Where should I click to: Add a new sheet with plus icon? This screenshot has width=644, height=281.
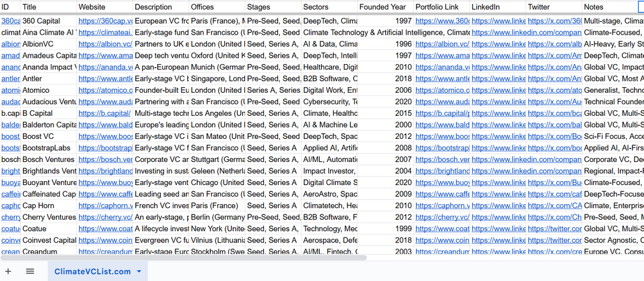pyautogui.click(x=8, y=271)
